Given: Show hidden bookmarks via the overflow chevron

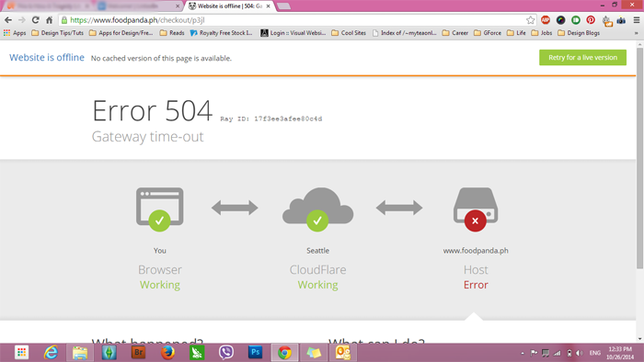Looking at the screenshot, I should 637,33.
